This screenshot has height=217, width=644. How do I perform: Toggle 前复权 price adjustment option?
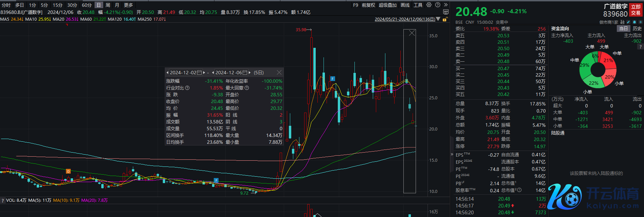point(368,5)
